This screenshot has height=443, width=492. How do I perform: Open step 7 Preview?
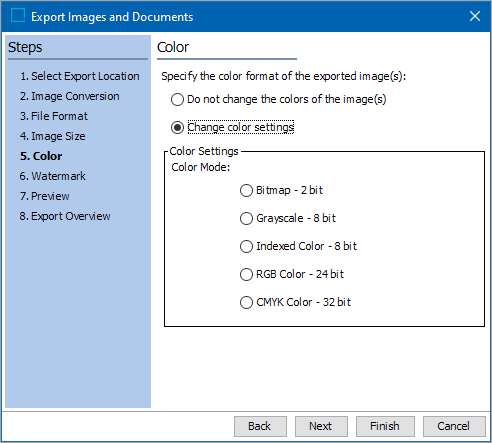[x=45, y=196]
